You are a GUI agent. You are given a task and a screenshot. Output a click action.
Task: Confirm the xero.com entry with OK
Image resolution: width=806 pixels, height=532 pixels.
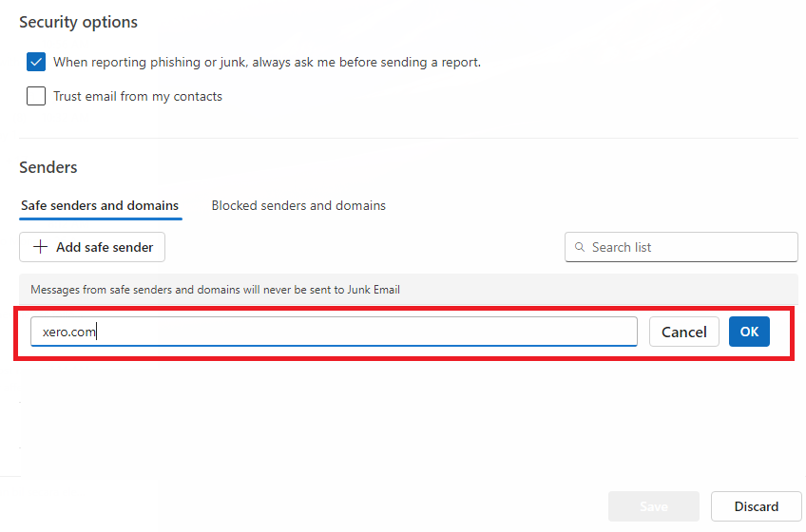(749, 332)
